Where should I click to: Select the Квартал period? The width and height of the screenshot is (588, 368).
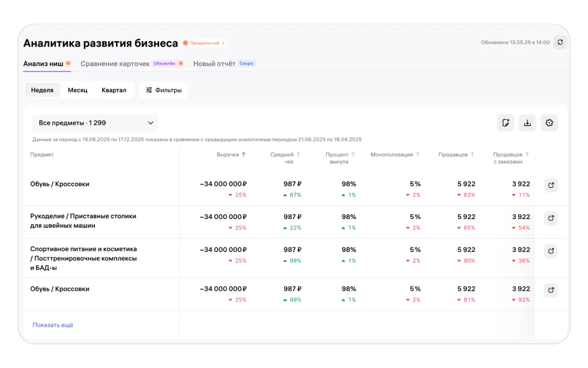pyautogui.click(x=114, y=90)
